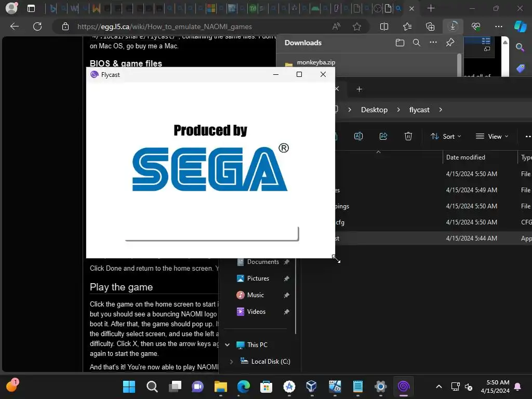The image size is (532, 399).
Task: Open Settings gear on taskbar
Action: [x=381, y=387]
